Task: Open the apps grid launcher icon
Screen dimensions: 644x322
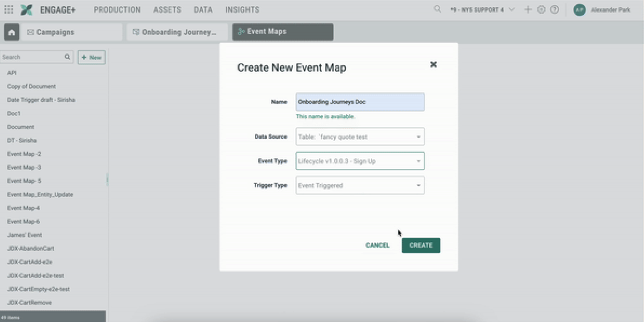Action: tap(9, 10)
